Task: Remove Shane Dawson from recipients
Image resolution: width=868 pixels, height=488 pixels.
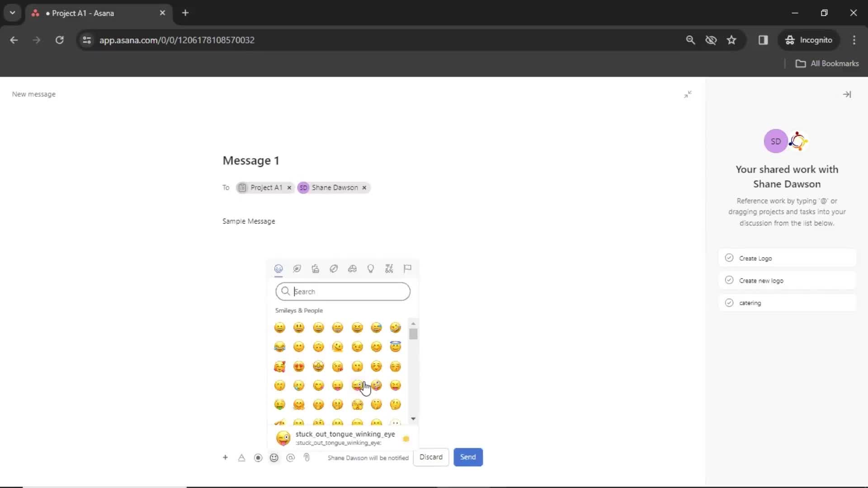Action: click(364, 187)
